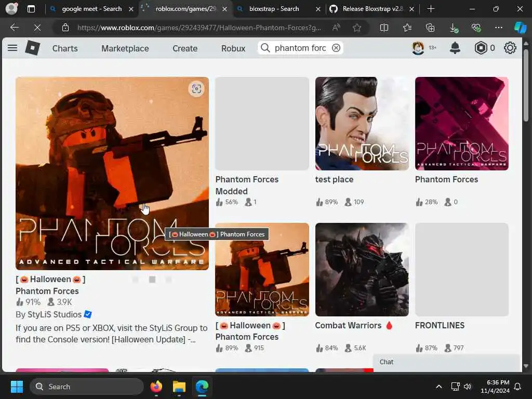The image size is (532, 399).
Task: Stop loading the page
Action: [x=37, y=28]
